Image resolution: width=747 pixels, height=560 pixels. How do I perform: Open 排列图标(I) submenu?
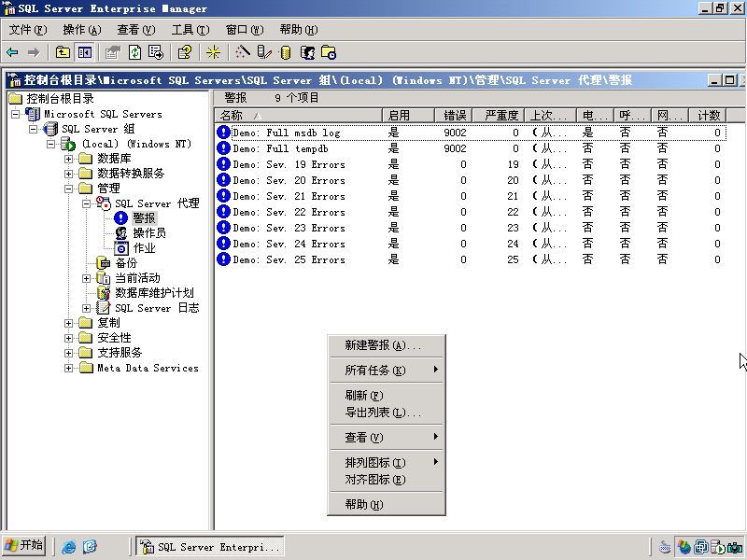tap(387, 462)
